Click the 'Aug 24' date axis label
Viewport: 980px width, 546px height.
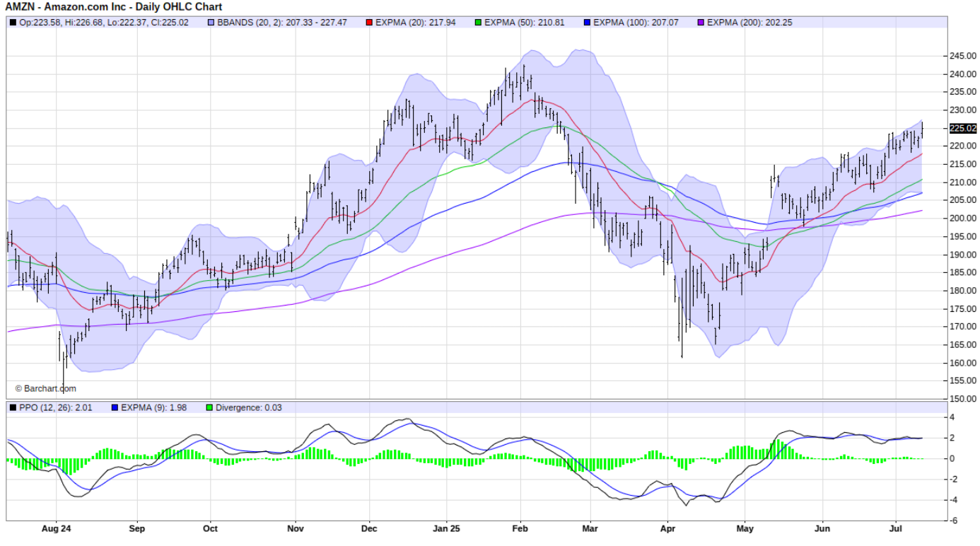click(x=57, y=528)
